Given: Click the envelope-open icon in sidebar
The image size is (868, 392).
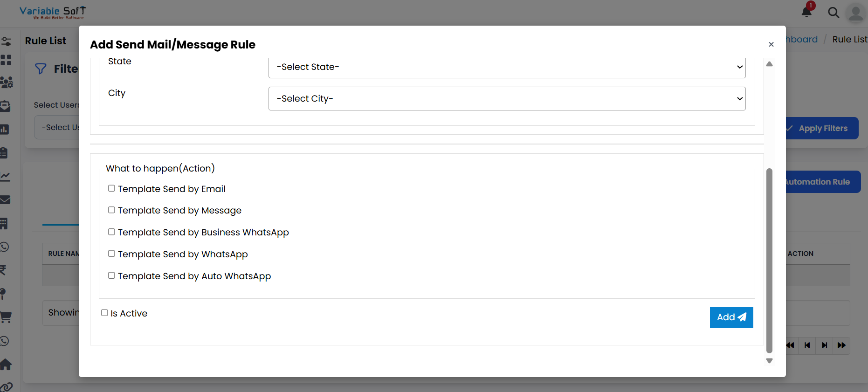Looking at the screenshot, I should coord(6,106).
